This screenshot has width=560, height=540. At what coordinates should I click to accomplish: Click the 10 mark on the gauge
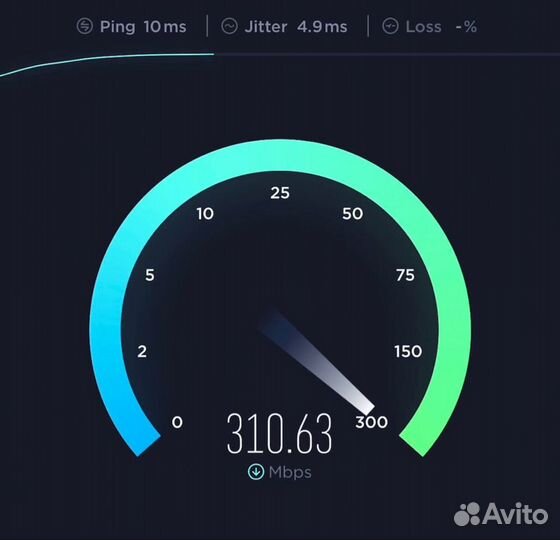(x=205, y=214)
